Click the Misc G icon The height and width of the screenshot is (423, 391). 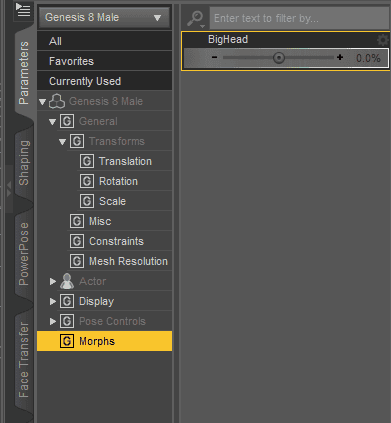point(77,221)
